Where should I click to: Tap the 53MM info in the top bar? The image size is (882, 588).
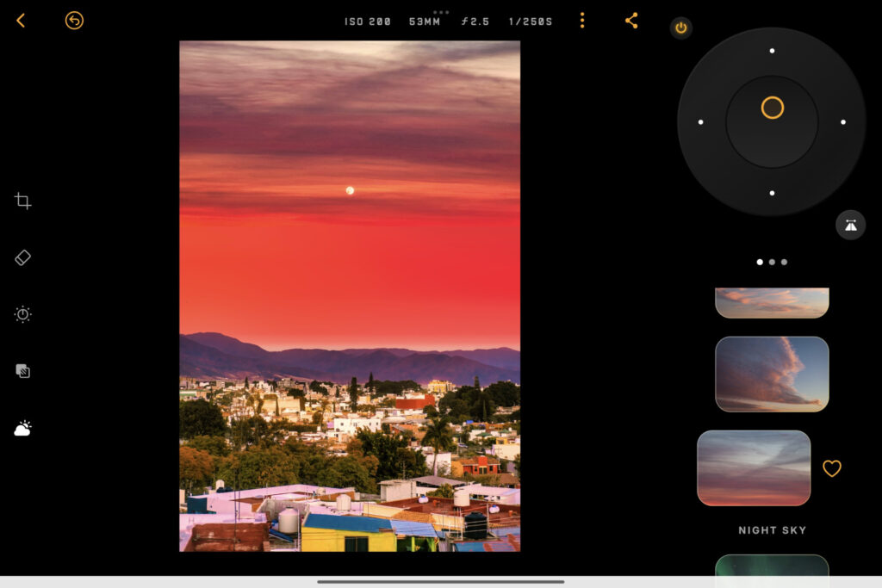coord(424,21)
